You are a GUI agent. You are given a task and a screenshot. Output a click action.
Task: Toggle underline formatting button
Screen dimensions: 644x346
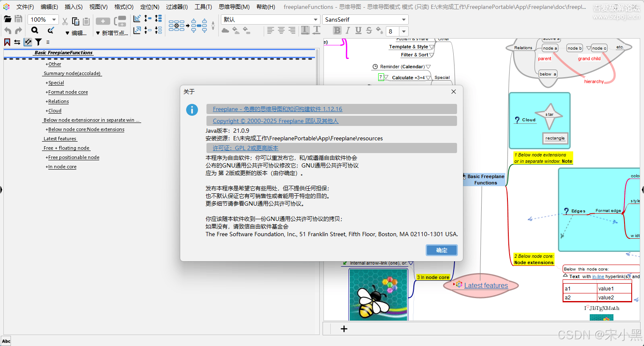point(358,31)
